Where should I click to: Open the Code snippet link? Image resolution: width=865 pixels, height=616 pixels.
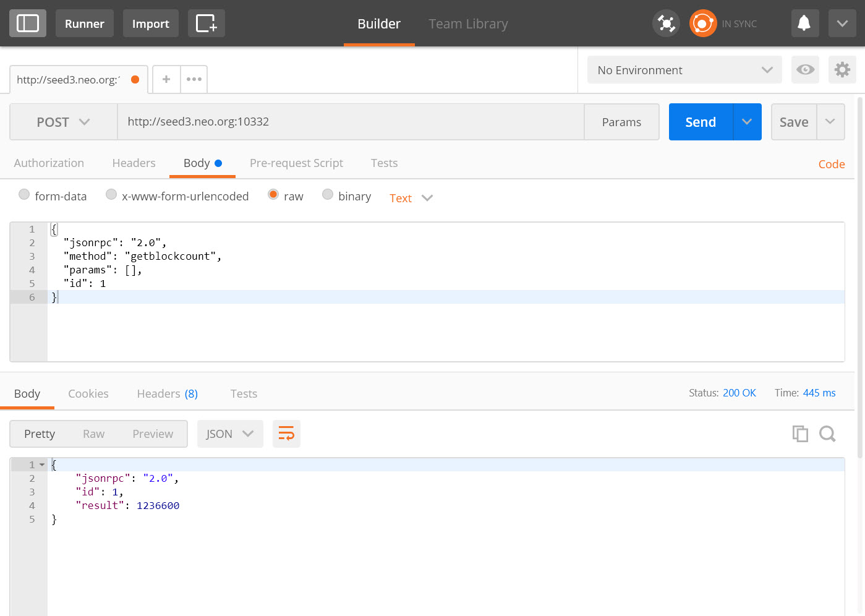[x=832, y=164]
